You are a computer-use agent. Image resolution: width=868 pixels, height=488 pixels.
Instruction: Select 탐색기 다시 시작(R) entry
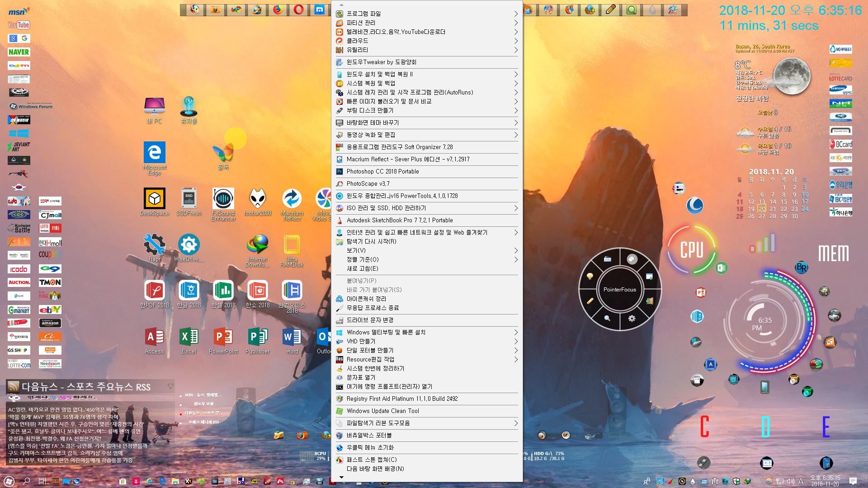pyautogui.click(x=427, y=241)
